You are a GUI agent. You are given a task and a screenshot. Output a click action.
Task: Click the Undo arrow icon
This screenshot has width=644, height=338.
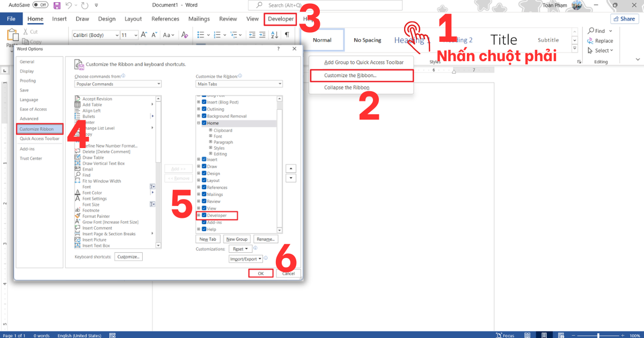tap(69, 5)
